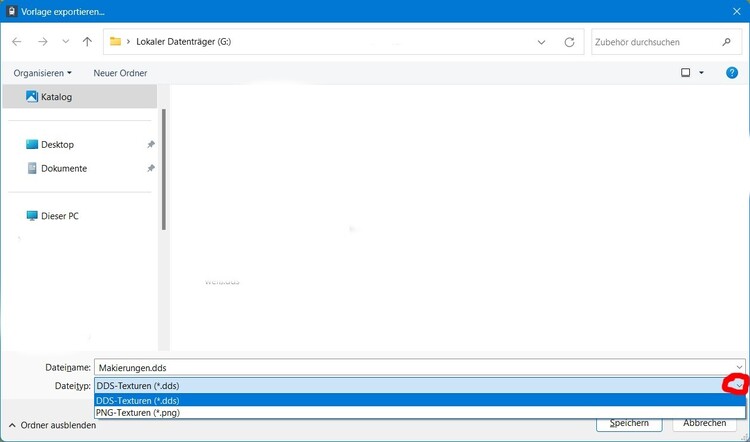Go up one folder level
Image resolution: width=750 pixels, height=442 pixels.
tap(87, 42)
